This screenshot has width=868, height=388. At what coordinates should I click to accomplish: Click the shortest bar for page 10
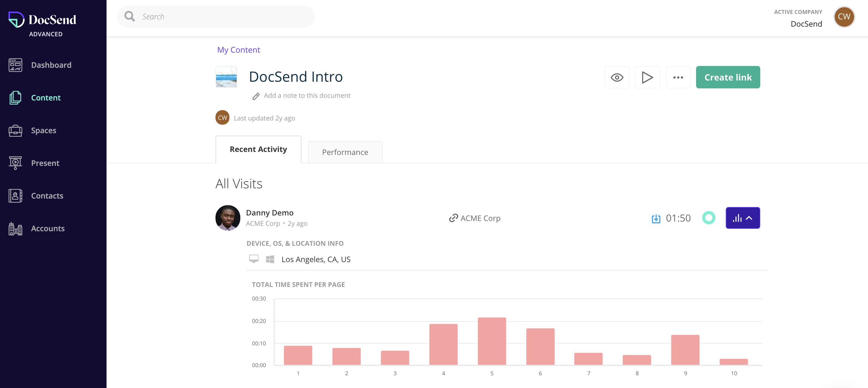pos(734,362)
